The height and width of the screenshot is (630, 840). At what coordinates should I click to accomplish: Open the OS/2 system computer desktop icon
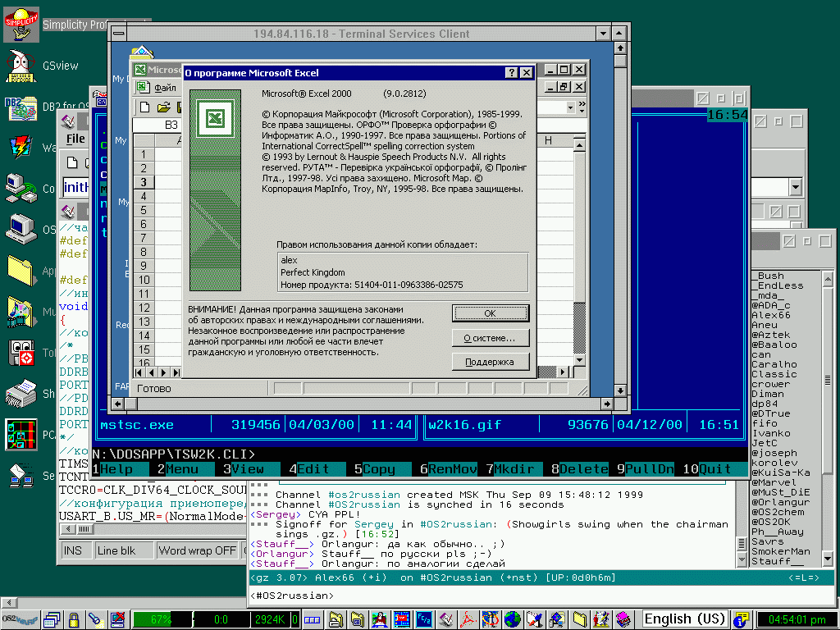pos(21,229)
